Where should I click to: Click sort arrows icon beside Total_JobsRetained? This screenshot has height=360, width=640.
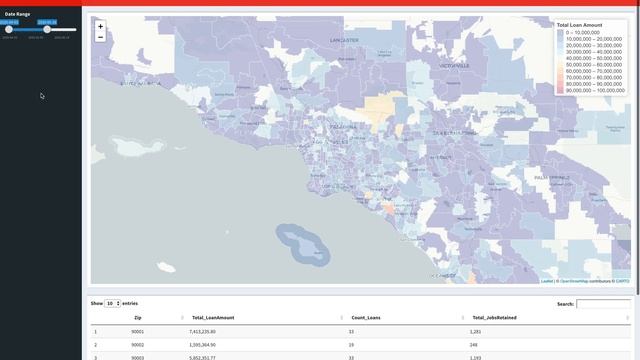(x=627, y=318)
